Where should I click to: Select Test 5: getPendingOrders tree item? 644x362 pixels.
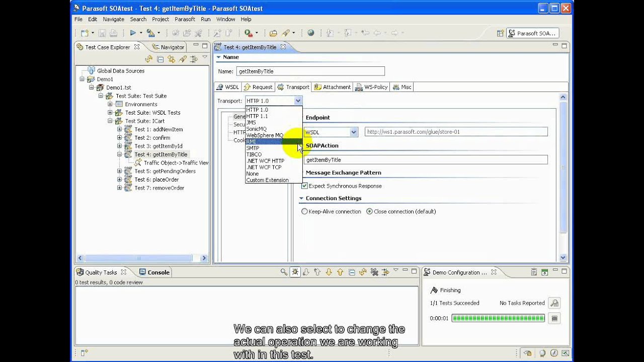[165, 171]
